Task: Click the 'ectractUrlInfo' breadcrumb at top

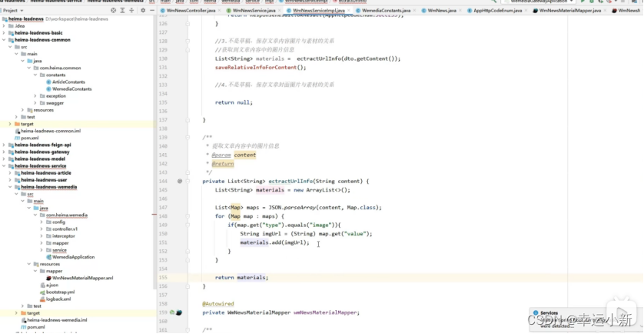Action: [351, 2]
